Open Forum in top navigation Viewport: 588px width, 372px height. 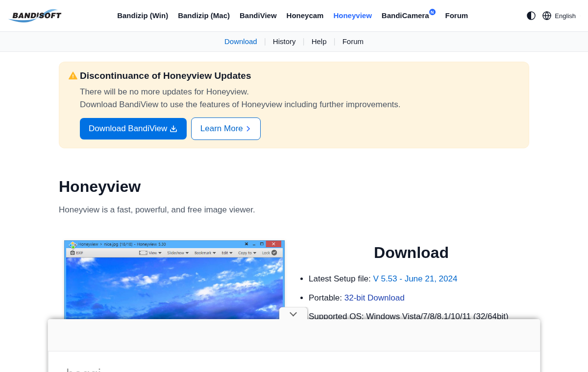(x=457, y=16)
